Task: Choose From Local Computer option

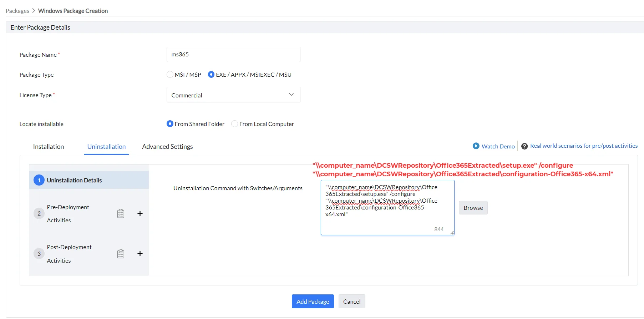Action: 234,124
